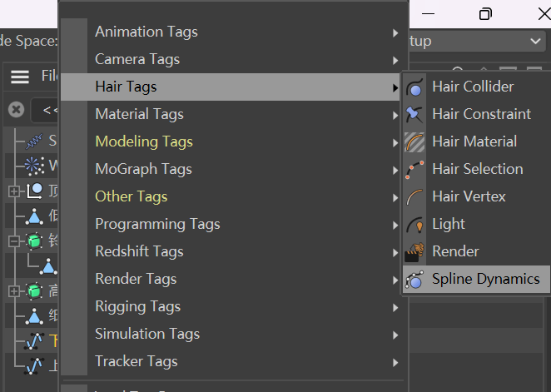The image size is (551, 392).
Task: Restore down the application window
Action: pyautogui.click(x=485, y=14)
